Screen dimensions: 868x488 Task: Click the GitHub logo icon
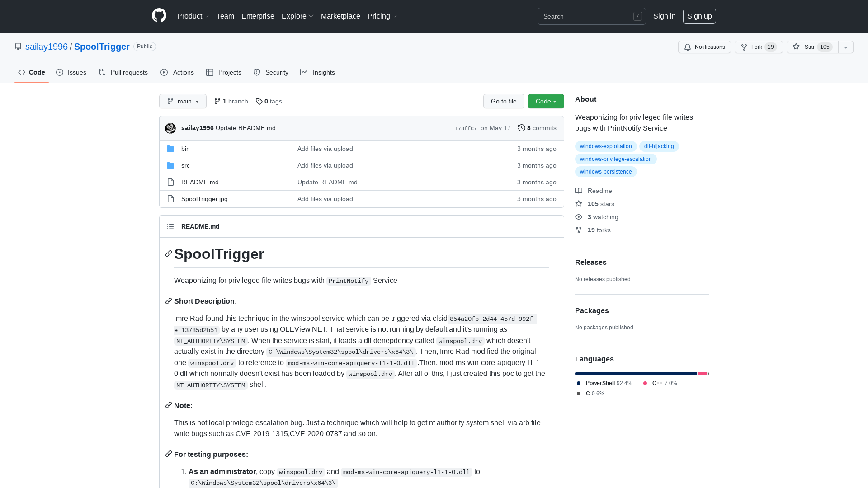coord(159,16)
